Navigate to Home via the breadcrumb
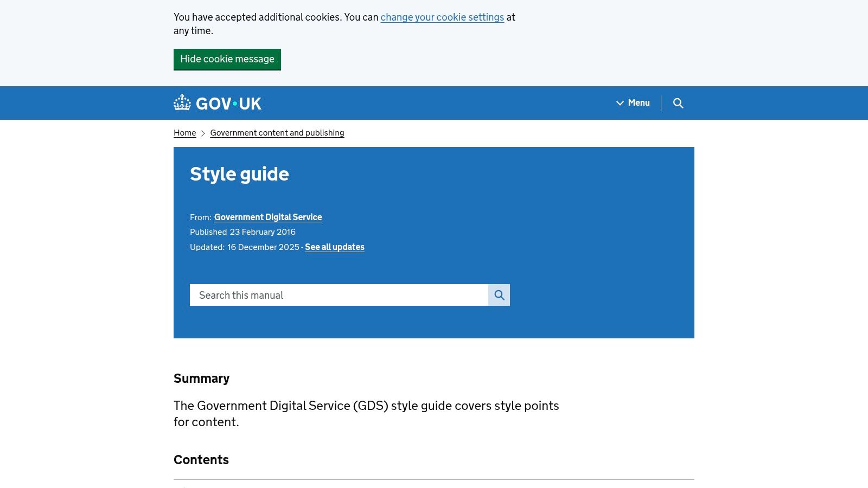868x488 pixels. [x=184, y=133]
